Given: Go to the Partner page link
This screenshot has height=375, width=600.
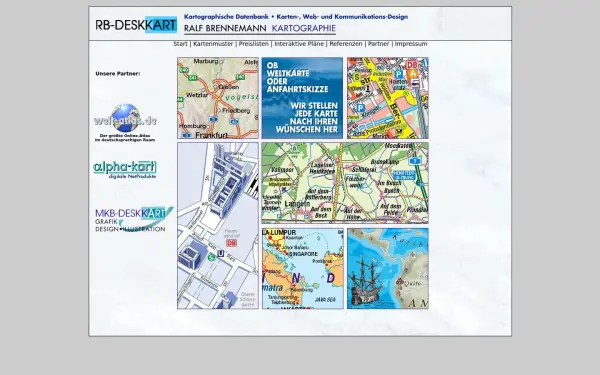Looking at the screenshot, I should coord(378,44).
